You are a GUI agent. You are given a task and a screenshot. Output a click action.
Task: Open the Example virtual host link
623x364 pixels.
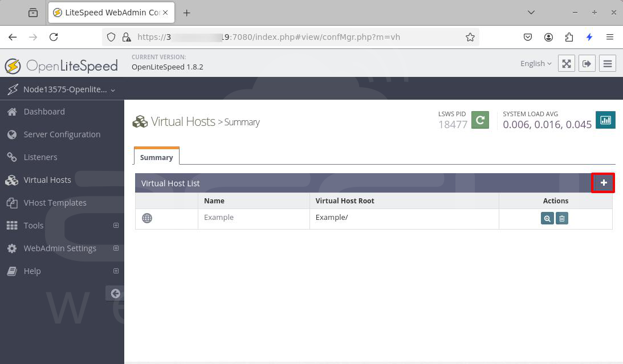[218, 218]
